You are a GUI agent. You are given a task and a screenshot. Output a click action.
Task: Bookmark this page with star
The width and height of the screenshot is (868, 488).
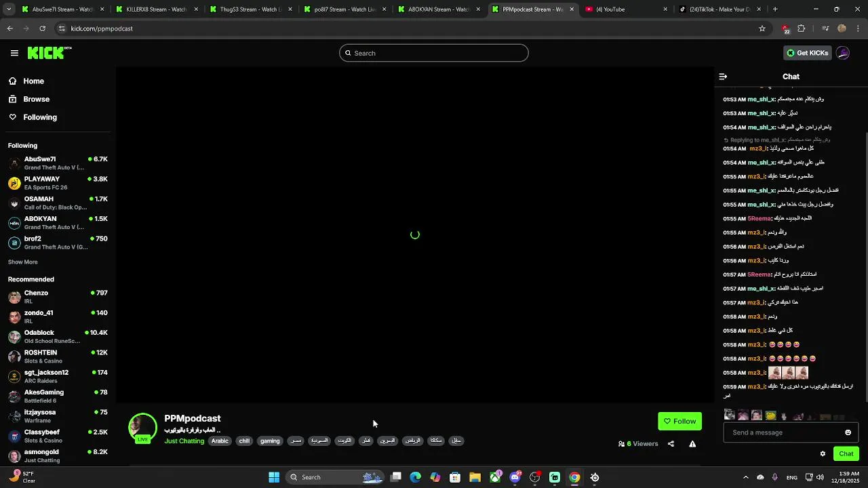762,28
